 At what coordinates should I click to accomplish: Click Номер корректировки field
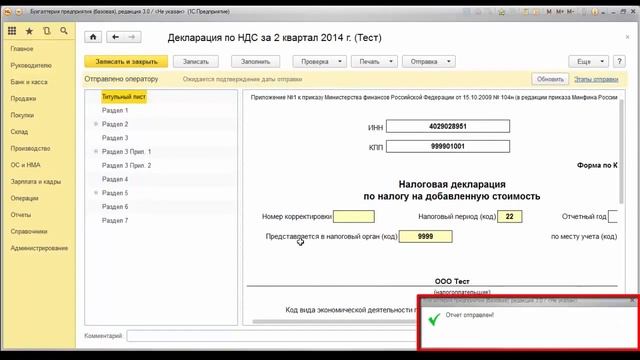354,216
